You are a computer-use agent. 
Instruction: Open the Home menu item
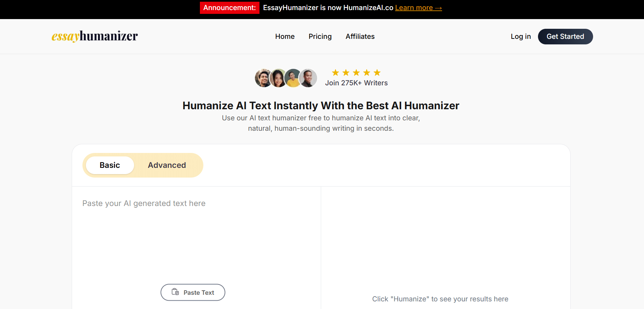(x=285, y=36)
